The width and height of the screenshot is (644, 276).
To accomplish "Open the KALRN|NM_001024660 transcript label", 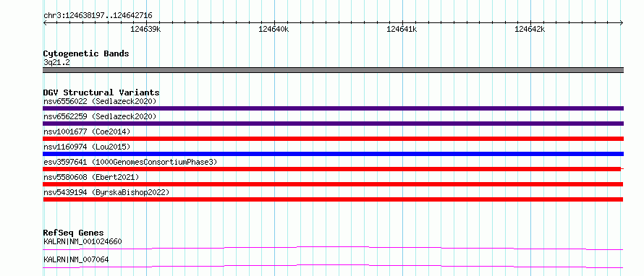I will [x=82, y=241].
